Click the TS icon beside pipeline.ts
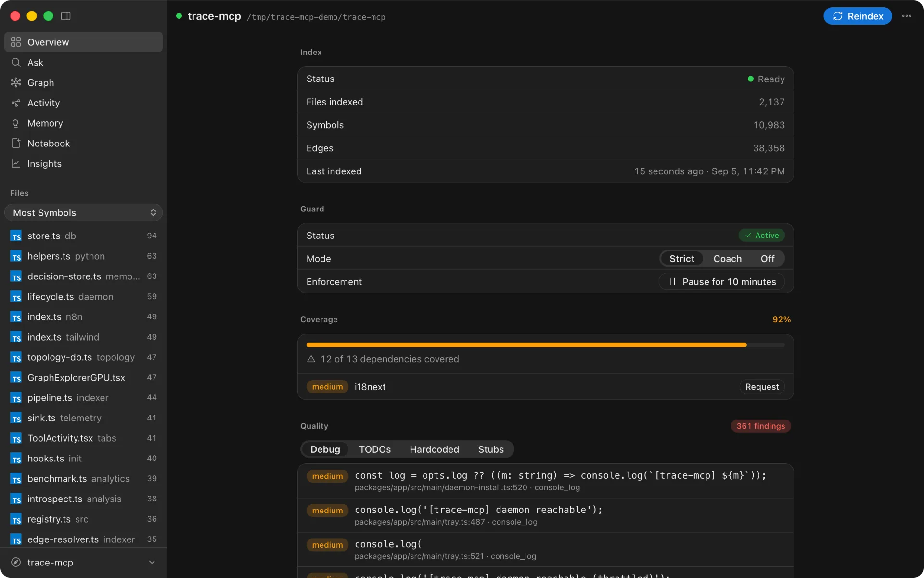 [16, 398]
